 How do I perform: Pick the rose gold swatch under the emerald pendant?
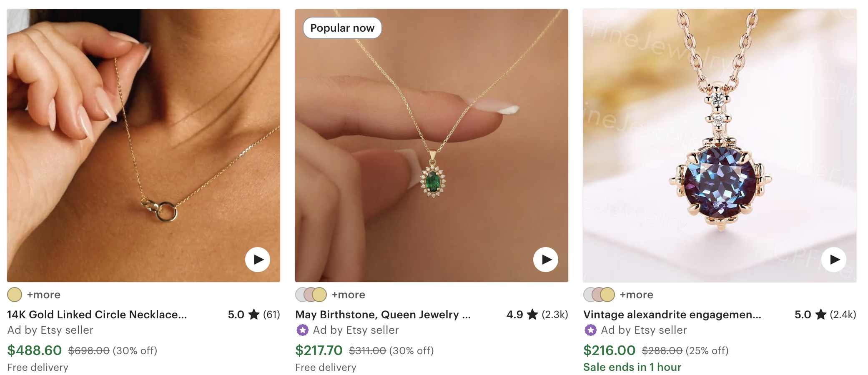309,295
